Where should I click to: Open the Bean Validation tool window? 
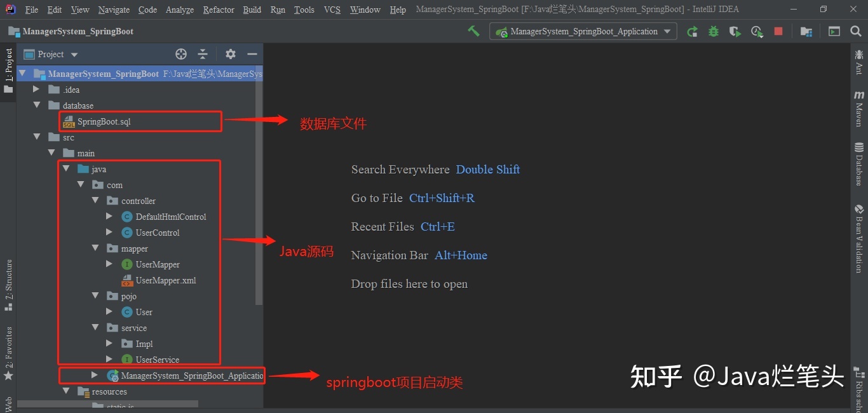point(859,238)
